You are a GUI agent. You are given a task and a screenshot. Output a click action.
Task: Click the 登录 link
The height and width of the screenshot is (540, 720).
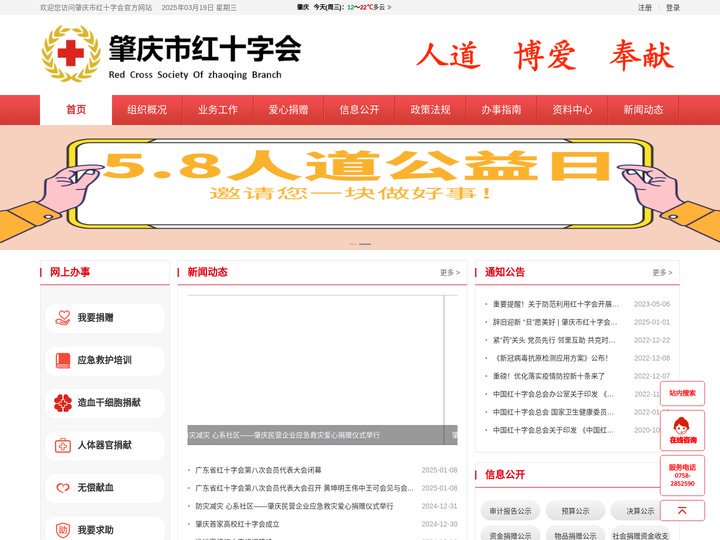[x=673, y=8]
